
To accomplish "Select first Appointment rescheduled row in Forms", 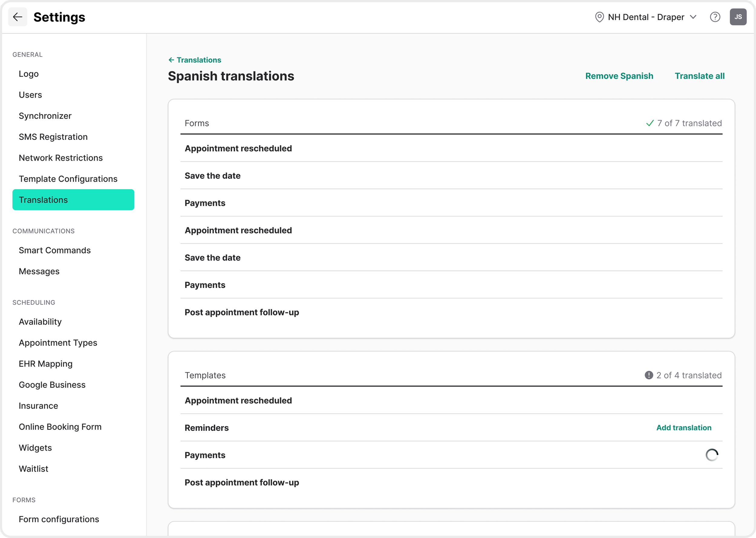I will (451, 148).
